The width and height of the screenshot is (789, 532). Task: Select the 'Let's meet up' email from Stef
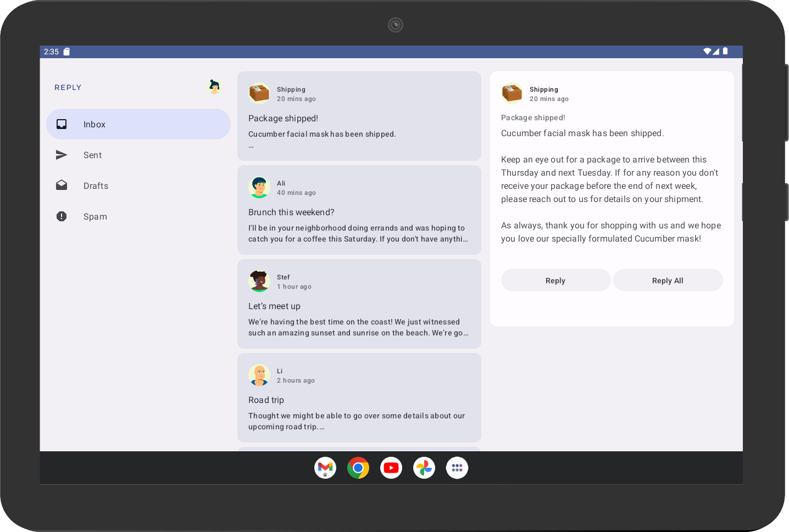click(359, 304)
